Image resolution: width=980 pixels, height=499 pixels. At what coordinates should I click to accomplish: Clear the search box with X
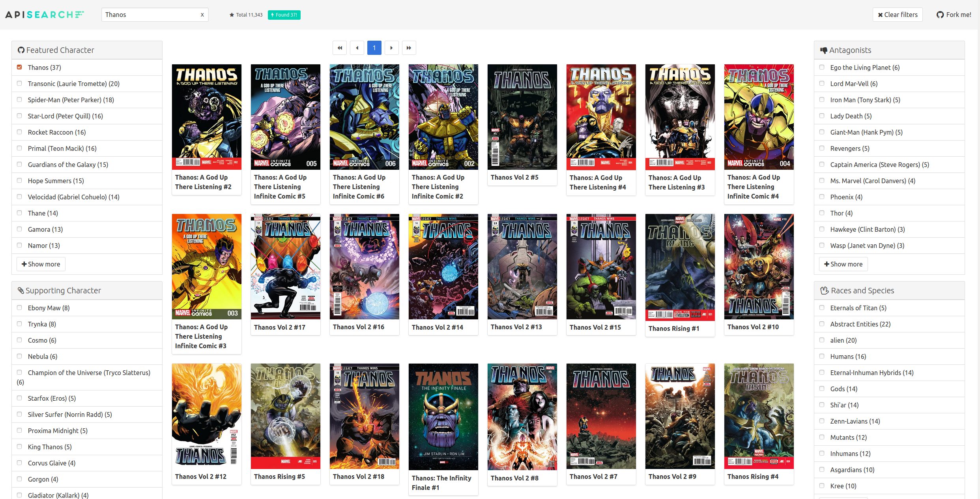202,15
